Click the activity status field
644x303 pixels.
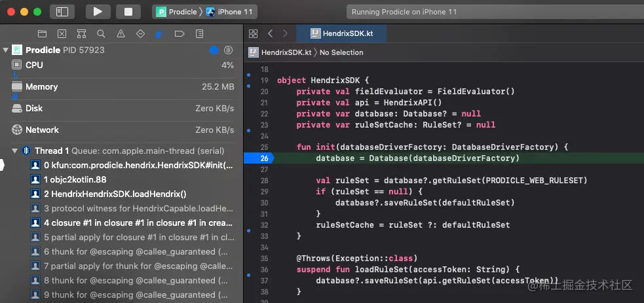click(x=495, y=12)
